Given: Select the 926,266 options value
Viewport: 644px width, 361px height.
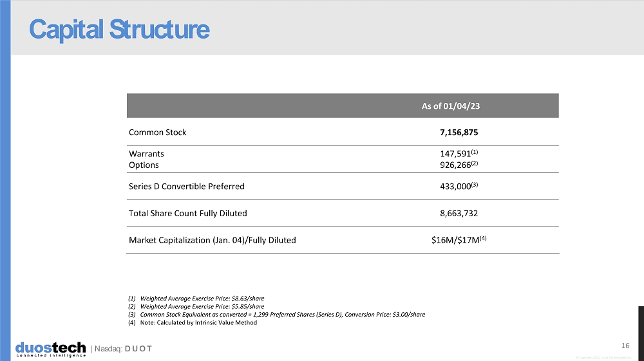Looking at the screenshot, I should coord(453,165).
